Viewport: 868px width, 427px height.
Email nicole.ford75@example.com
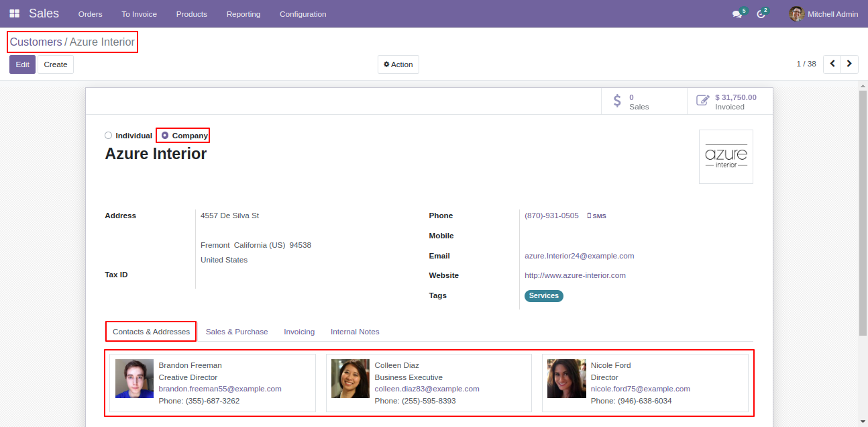641,389
